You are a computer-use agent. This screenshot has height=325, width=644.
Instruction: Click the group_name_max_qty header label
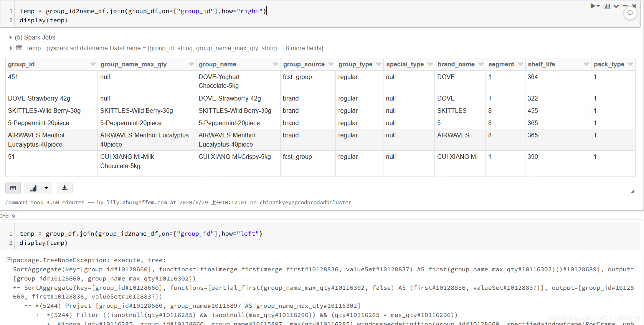coord(134,64)
